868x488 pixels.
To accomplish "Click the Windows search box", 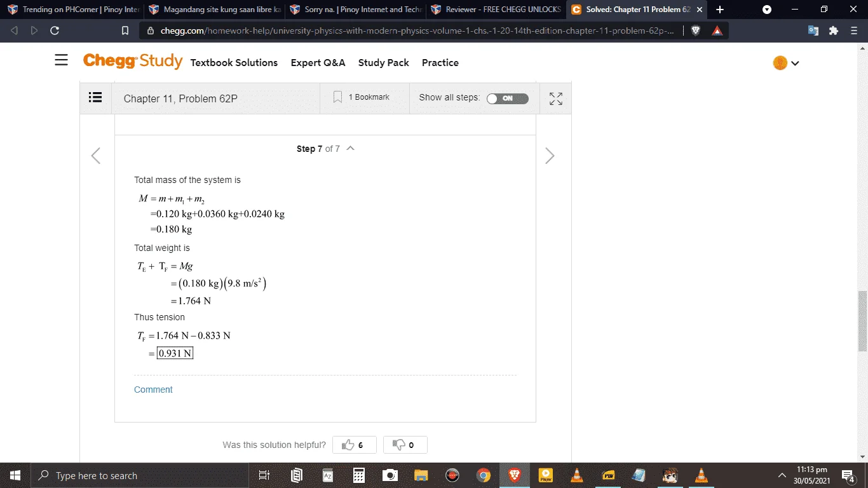I will point(140,475).
